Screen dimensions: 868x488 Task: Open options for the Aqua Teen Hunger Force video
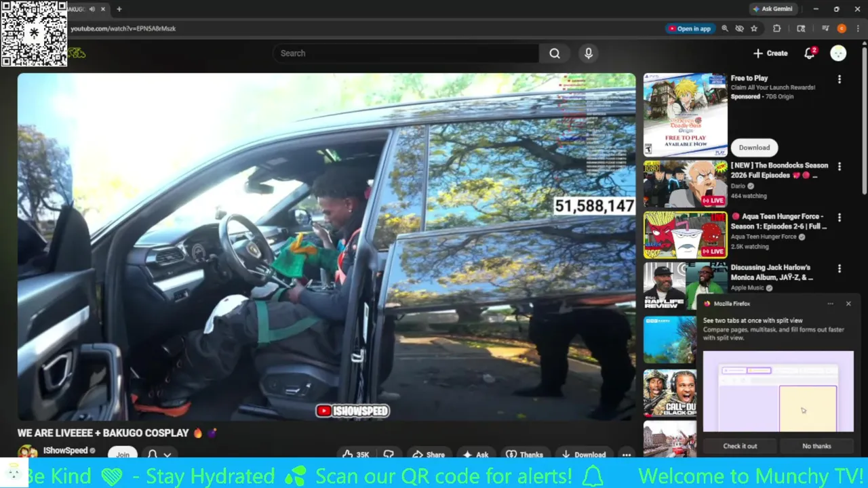840,218
